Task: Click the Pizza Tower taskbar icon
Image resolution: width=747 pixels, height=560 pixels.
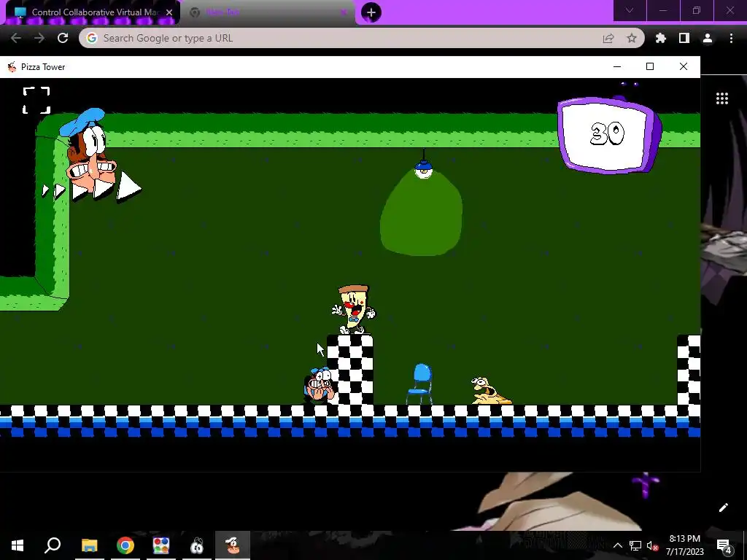Action: (x=233, y=545)
